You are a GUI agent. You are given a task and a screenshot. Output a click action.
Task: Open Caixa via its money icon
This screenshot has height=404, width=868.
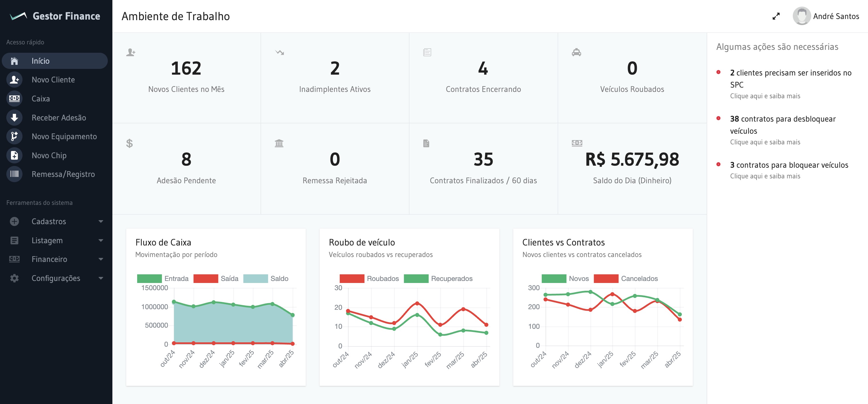(14, 99)
